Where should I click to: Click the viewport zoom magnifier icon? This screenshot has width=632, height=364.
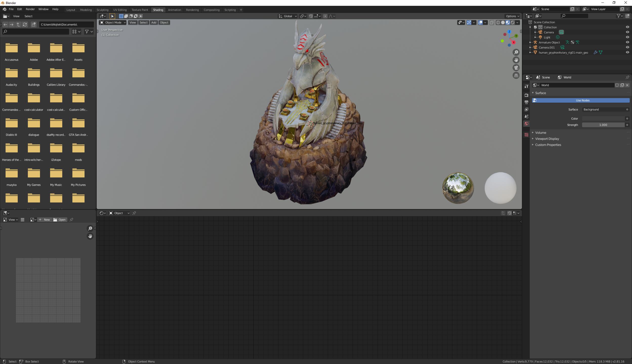(x=516, y=52)
